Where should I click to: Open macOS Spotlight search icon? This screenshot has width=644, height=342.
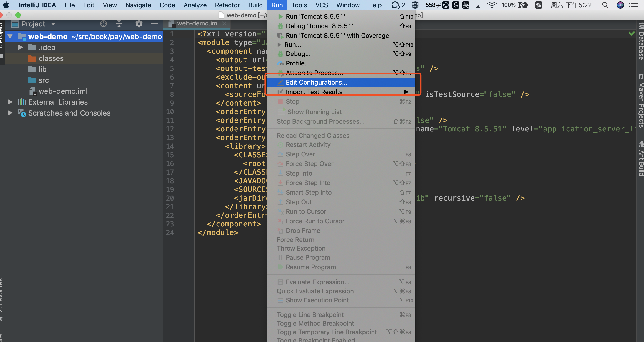[x=605, y=5]
